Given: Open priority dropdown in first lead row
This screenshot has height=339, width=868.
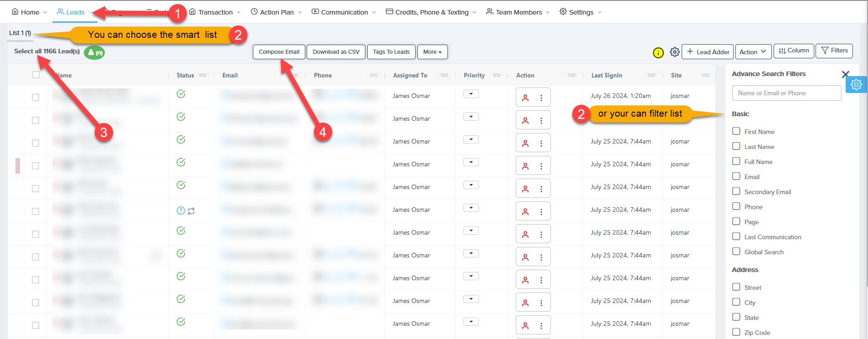Looking at the screenshot, I should pyautogui.click(x=471, y=94).
